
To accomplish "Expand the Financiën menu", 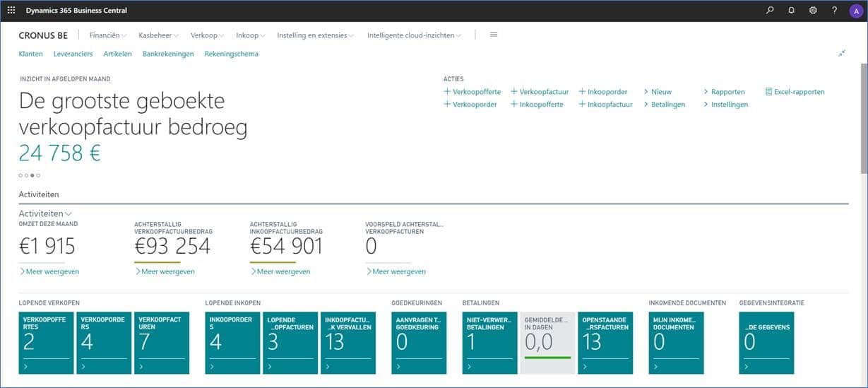I will click(108, 35).
